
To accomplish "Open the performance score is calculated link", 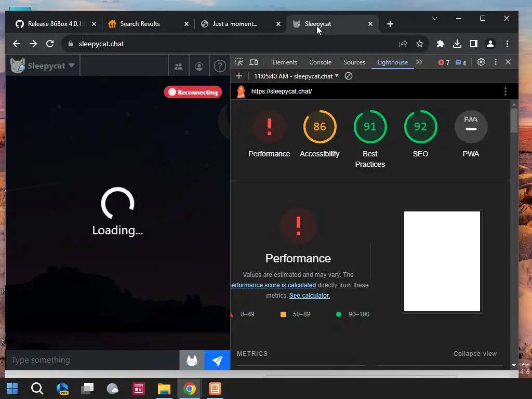I will pos(273,285).
